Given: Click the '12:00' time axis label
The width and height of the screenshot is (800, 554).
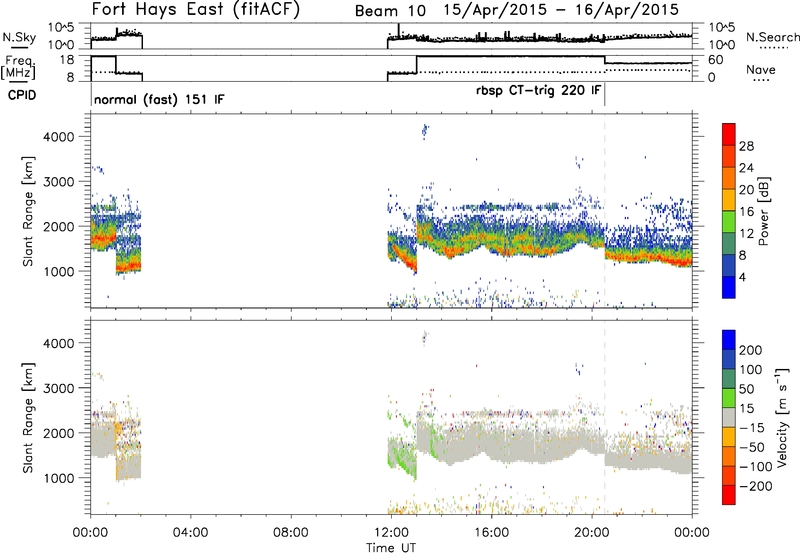Looking at the screenshot, I should click(391, 533).
